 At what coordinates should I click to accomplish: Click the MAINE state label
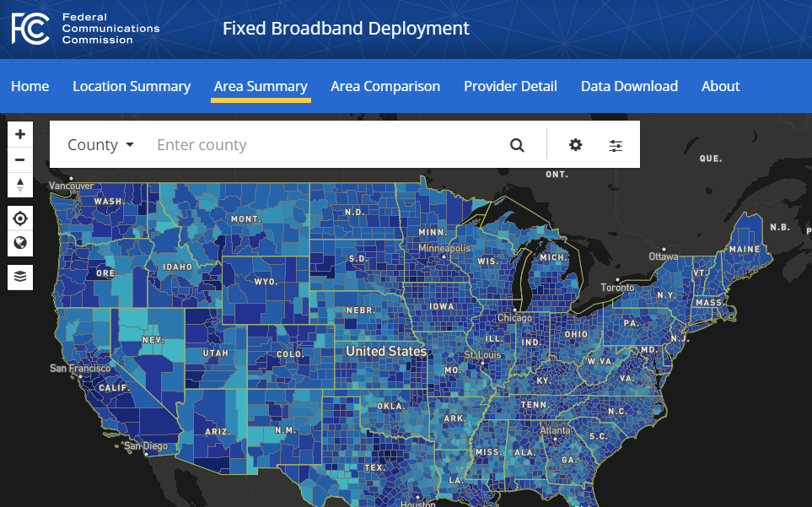745,249
